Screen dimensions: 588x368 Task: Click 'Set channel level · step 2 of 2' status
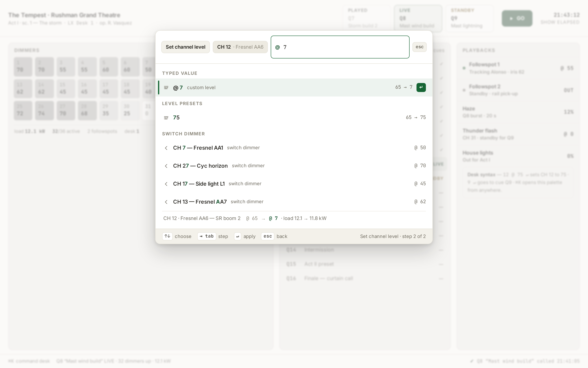[393, 236]
